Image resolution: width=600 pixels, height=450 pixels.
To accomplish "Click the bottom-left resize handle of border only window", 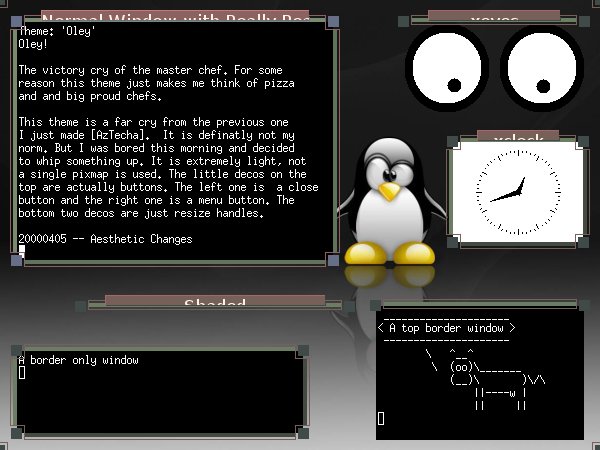I will [x=16, y=433].
